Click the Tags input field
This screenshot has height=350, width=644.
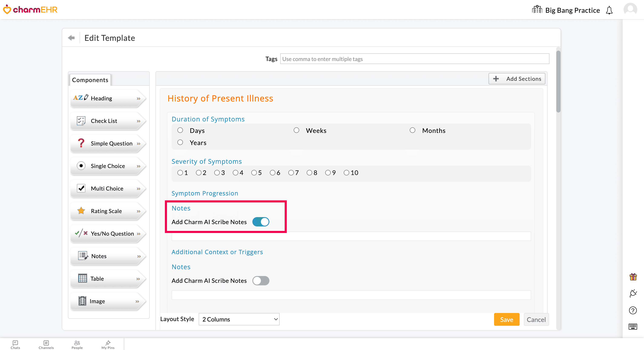[414, 59]
